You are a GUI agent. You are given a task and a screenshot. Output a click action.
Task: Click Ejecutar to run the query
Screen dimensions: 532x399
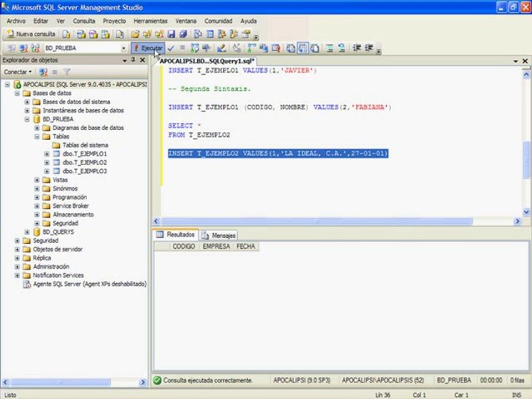148,48
